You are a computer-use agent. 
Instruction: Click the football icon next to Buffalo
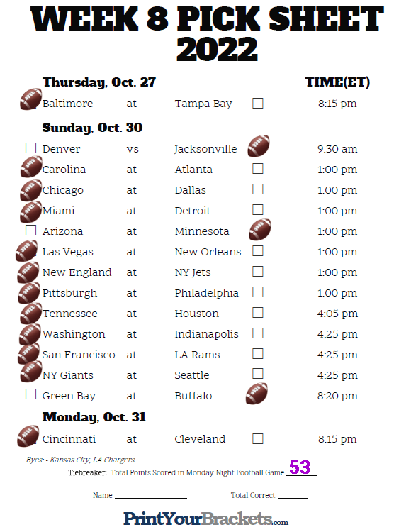coord(257,394)
